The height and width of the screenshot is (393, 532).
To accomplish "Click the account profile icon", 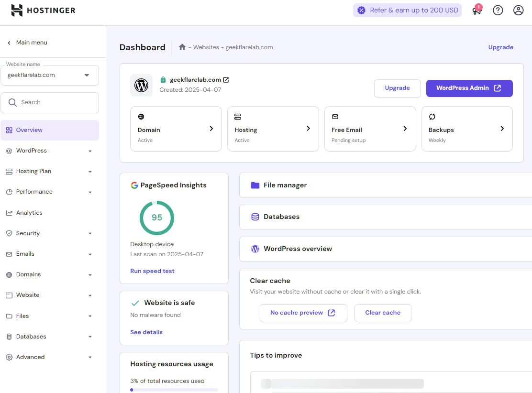I will click(518, 10).
